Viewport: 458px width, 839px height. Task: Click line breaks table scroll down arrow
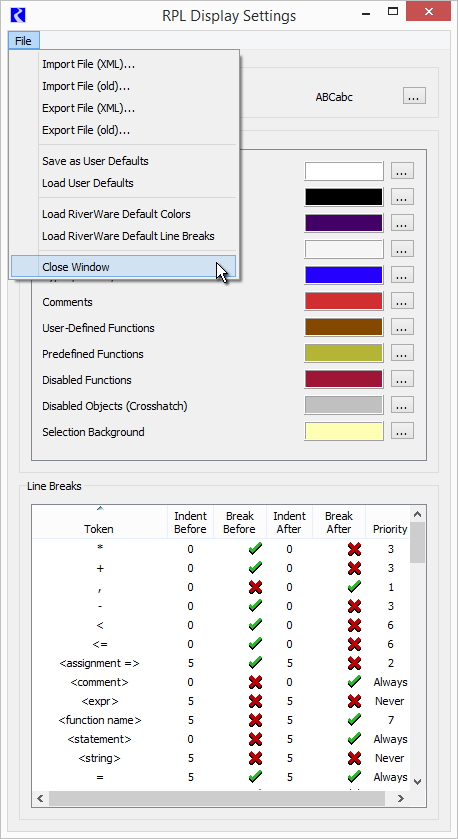[418, 782]
